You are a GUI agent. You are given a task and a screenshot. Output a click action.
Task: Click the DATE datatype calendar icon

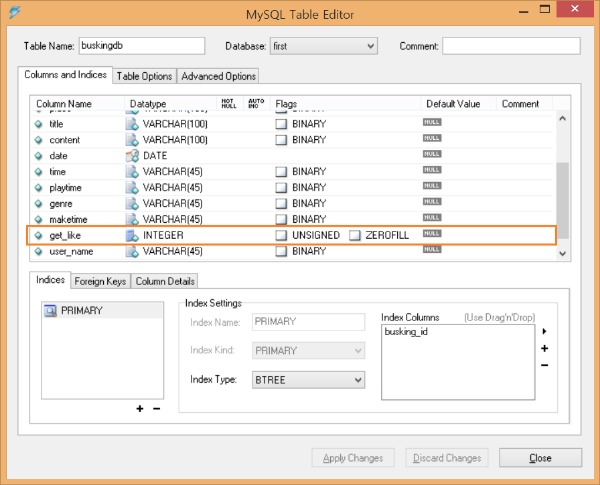pyautogui.click(x=131, y=156)
